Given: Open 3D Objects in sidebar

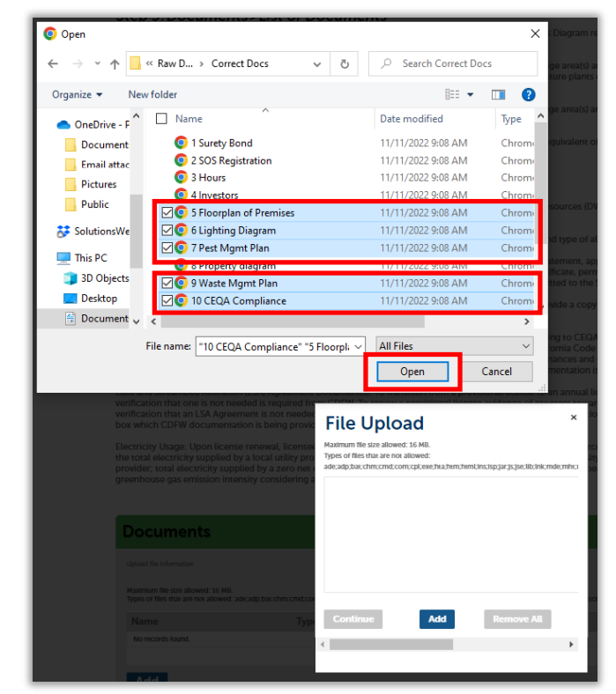Looking at the screenshot, I should tap(97, 278).
